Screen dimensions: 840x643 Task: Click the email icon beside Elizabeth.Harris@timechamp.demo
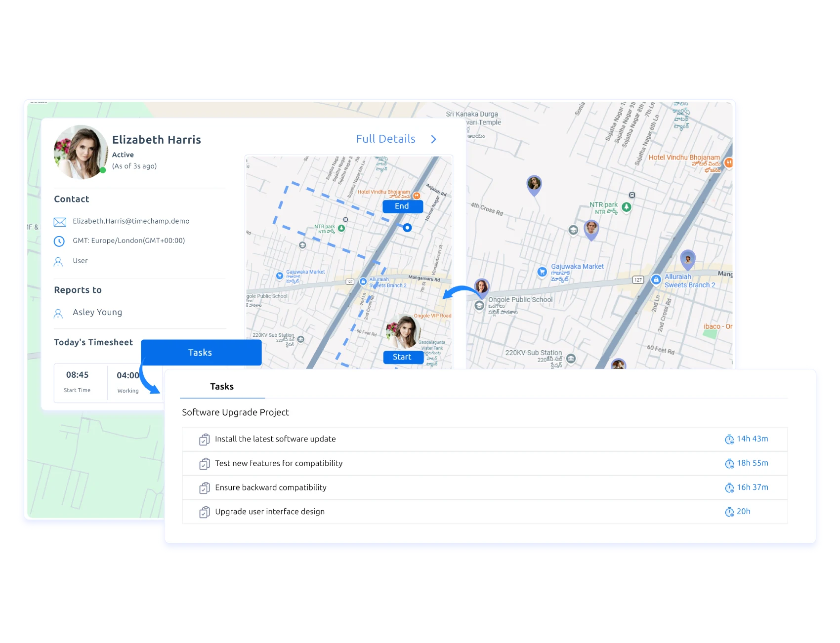[x=59, y=222]
